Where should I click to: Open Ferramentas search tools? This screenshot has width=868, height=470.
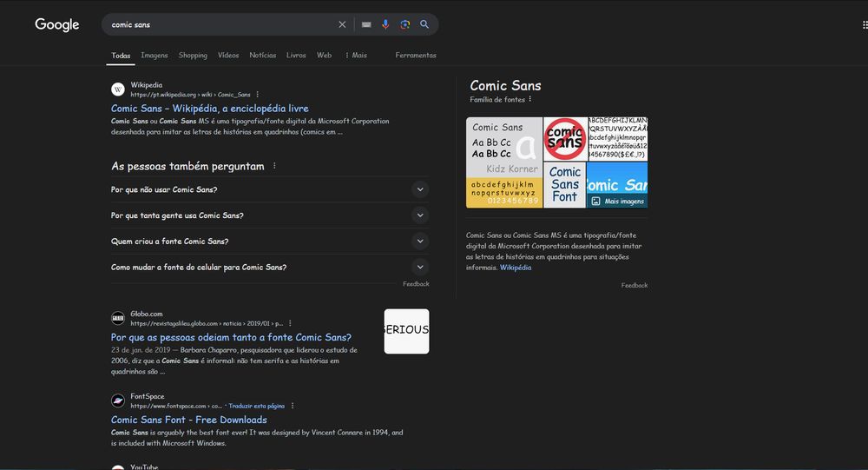coord(416,55)
